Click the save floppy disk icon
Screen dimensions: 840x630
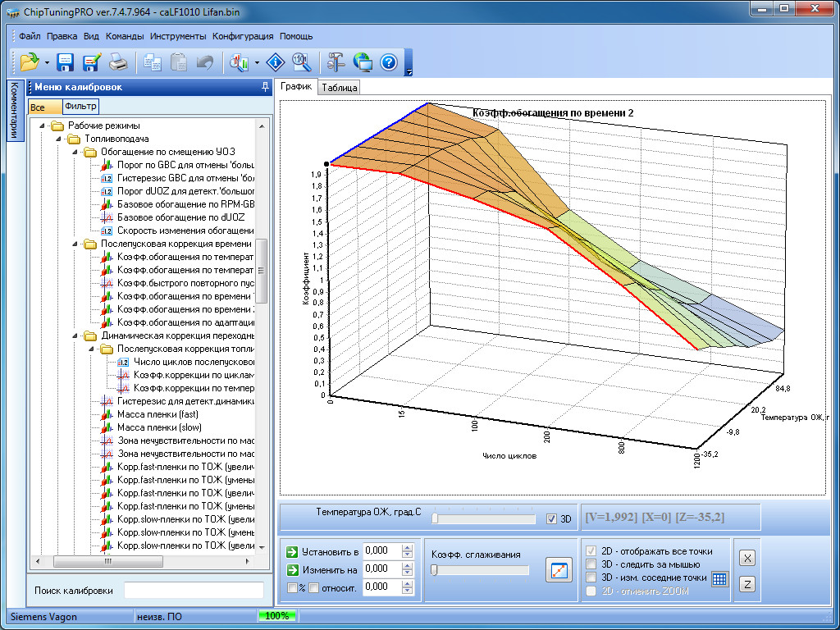66,62
